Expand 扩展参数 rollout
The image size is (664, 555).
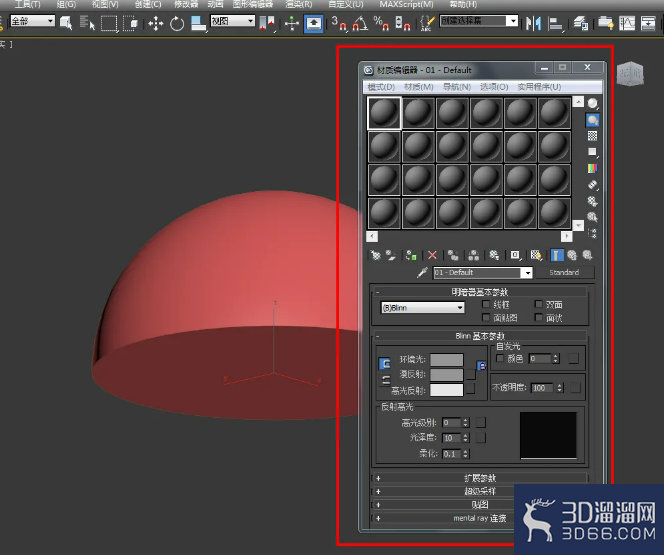coord(479,478)
